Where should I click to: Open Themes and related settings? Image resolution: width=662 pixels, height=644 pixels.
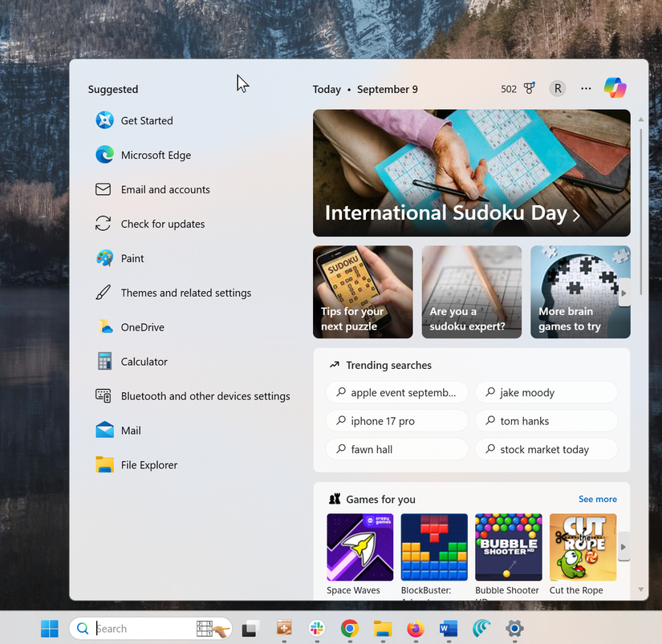(x=186, y=293)
